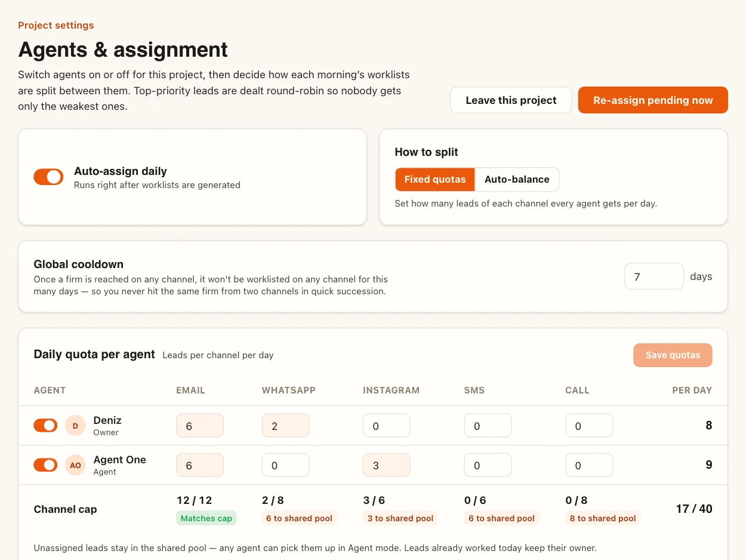Disable the agent toggle for Agent One

45,465
